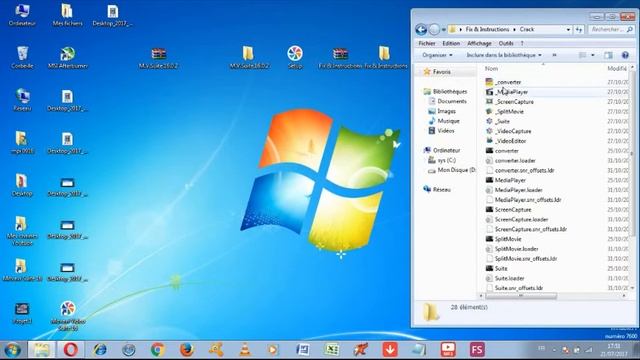The image size is (640, 360).
Task: Click the Rechercher search field
Action: click(x=611, y=29)
